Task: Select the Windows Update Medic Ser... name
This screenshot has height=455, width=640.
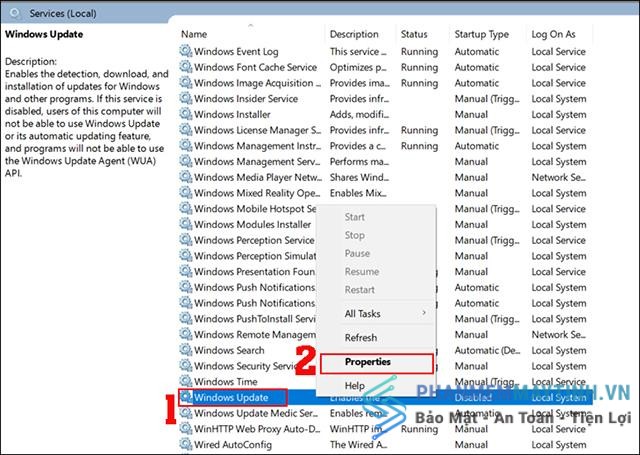Action: [x=256, y=413]
